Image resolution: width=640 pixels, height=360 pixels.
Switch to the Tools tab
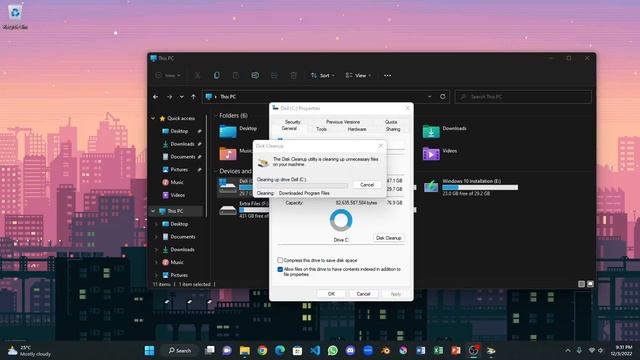coord(322,129)
